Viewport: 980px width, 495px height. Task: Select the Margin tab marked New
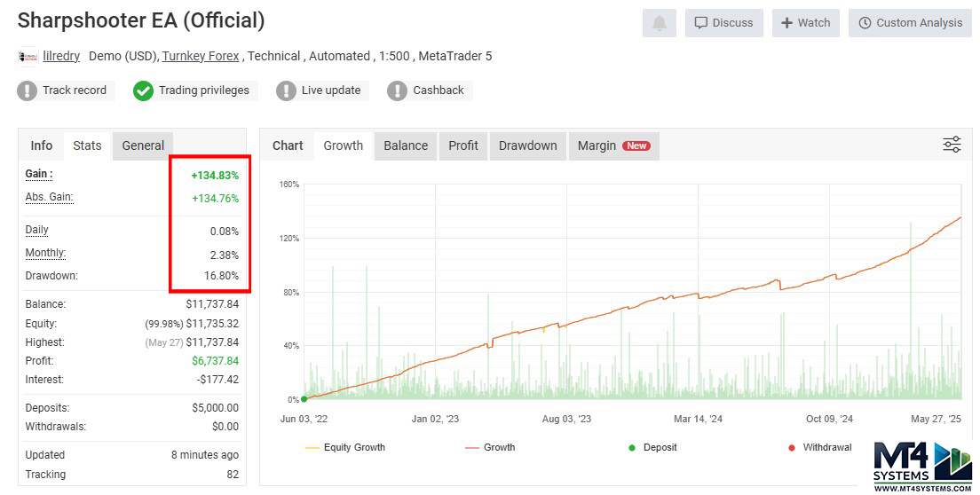click(612, 145)
